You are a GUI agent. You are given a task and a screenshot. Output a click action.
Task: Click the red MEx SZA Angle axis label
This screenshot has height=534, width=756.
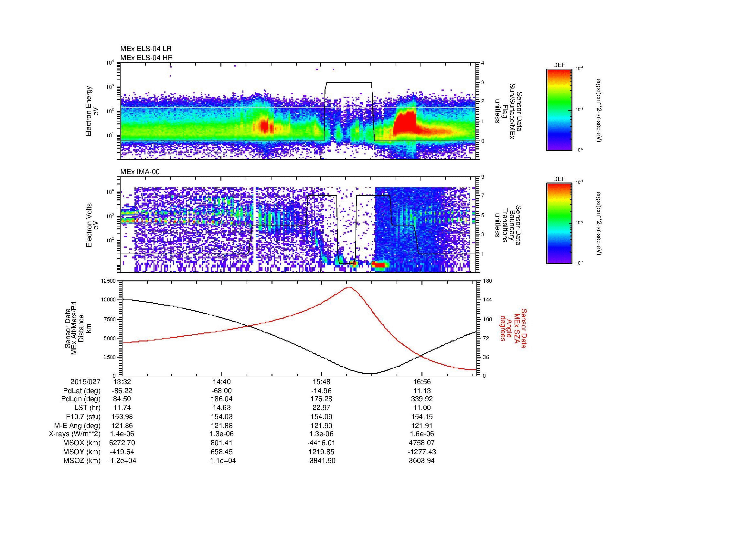513,328
